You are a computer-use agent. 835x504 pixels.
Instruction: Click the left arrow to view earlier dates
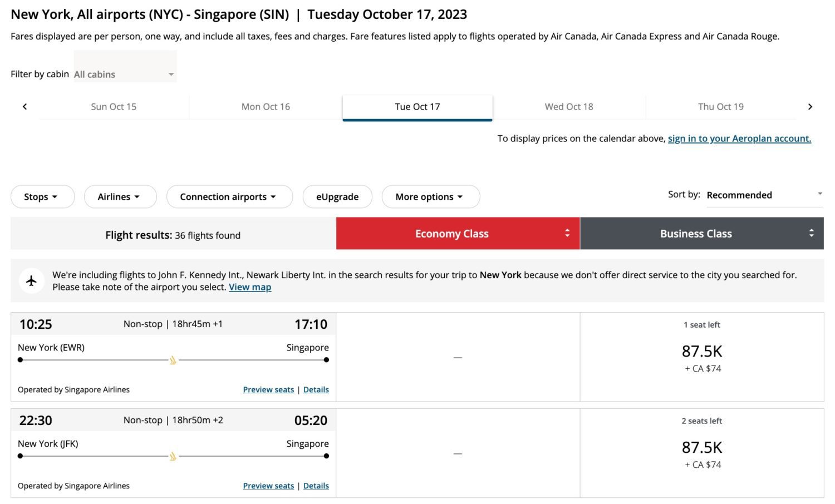point(24,106)
